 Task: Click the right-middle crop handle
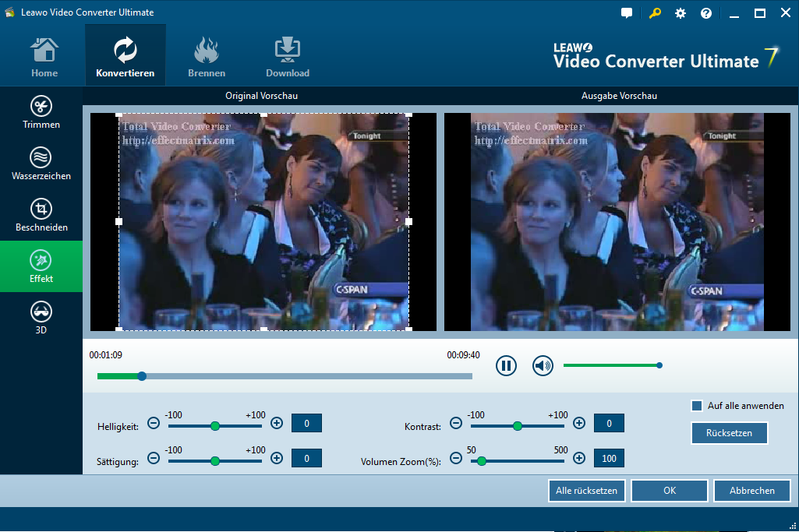[408, 221]
